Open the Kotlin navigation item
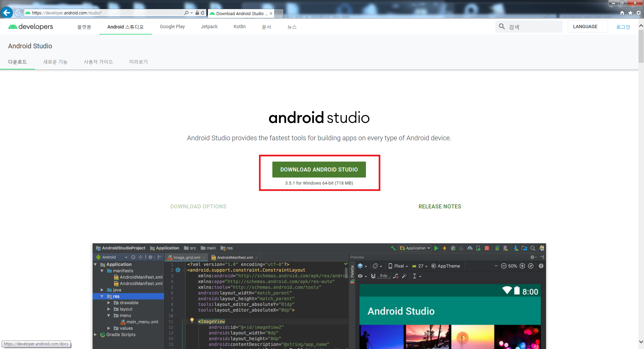Image resolution: width=644 pixels, height=349 pixels. [x=240, y=27]
